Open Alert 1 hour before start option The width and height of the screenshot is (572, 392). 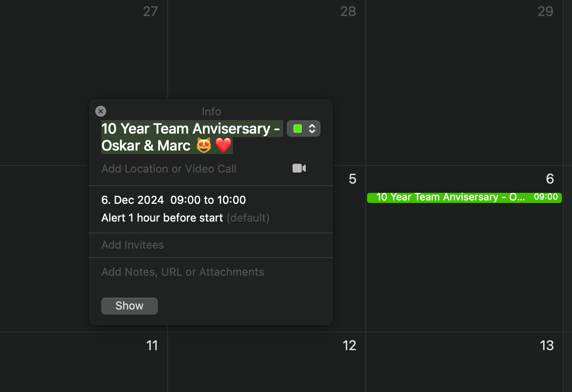[162, 218]
